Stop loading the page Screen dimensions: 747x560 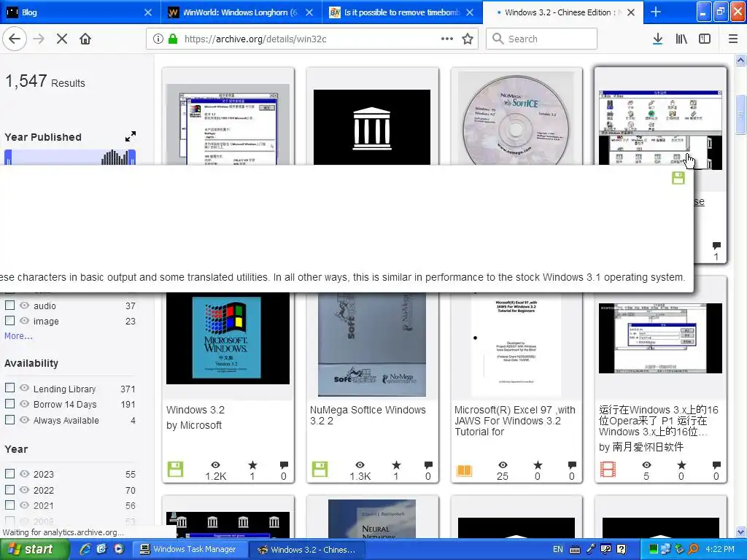click(x=62, y=39)
